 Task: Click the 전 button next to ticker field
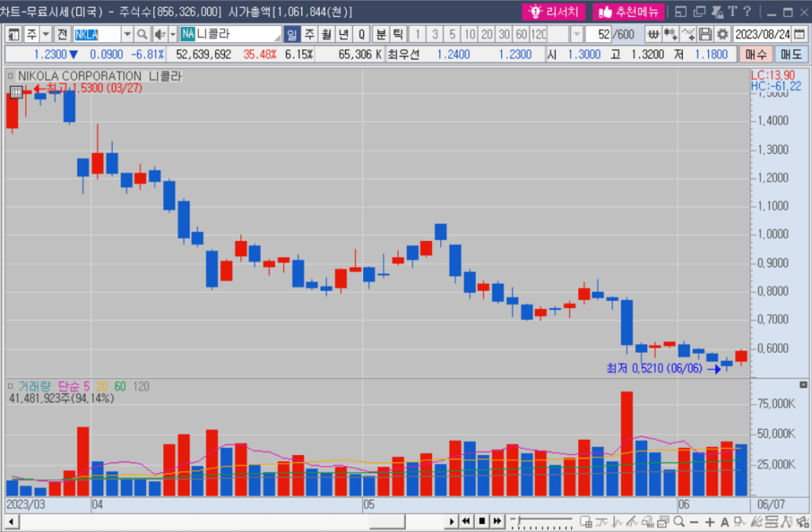click(62, 34)
